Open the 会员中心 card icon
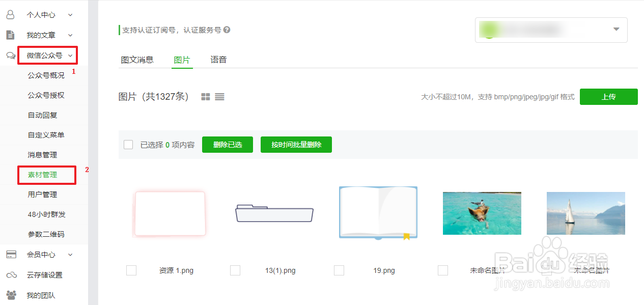Viewport: 644px width, 305px height. tap(10, 254)
